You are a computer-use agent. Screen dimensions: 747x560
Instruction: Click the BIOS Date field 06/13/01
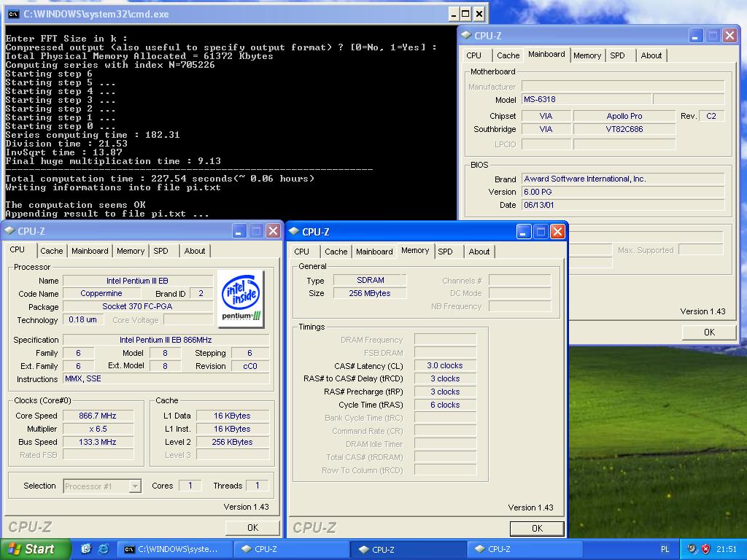pyautogui.click(x=623, y=205)
